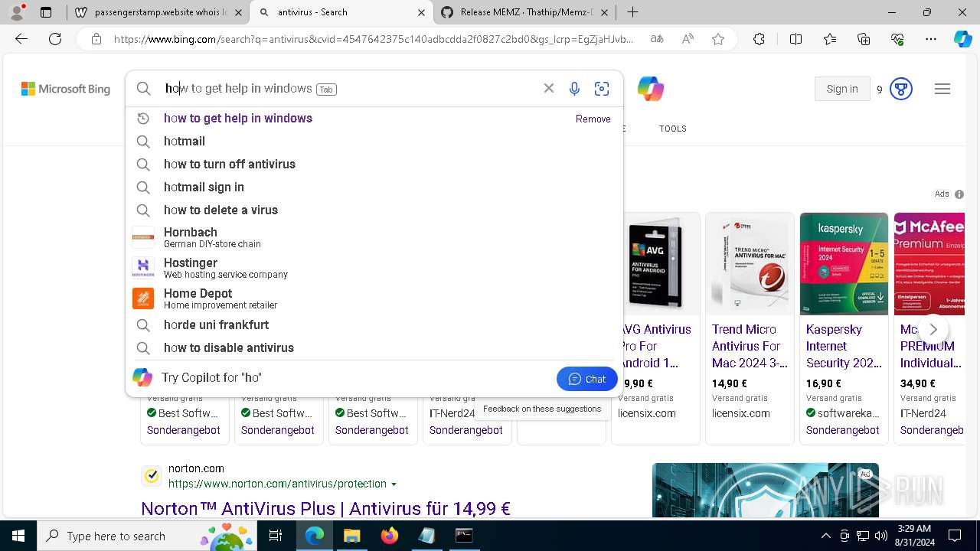Start voice search with microphone
Image resolution: width=980 pixels, height=551 pixels.
[574, 89]
